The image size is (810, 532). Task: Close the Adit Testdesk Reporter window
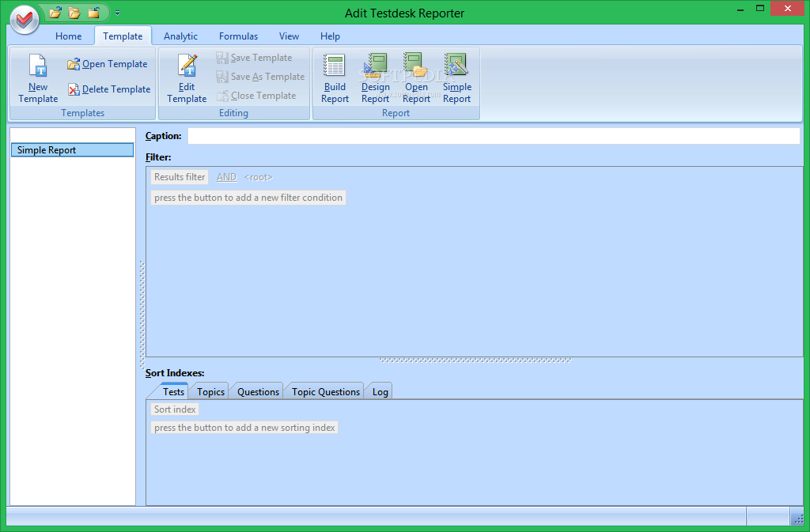coord(787,8)
